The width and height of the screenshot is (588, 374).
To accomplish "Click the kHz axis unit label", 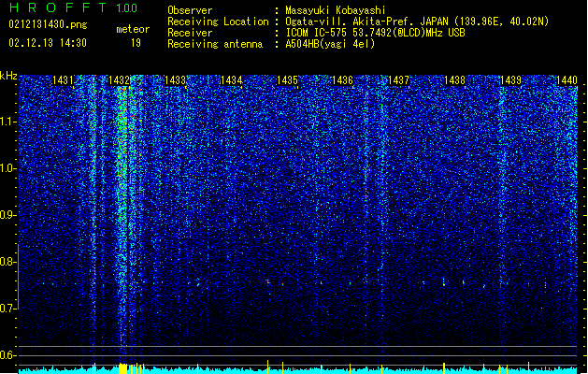I will pos(8,76).
